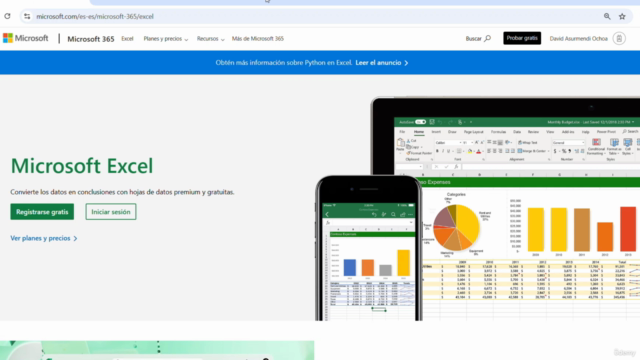
Task: Expand the Planes y precios dropdown
Action: pyautogui.click(x=166, y=39)
